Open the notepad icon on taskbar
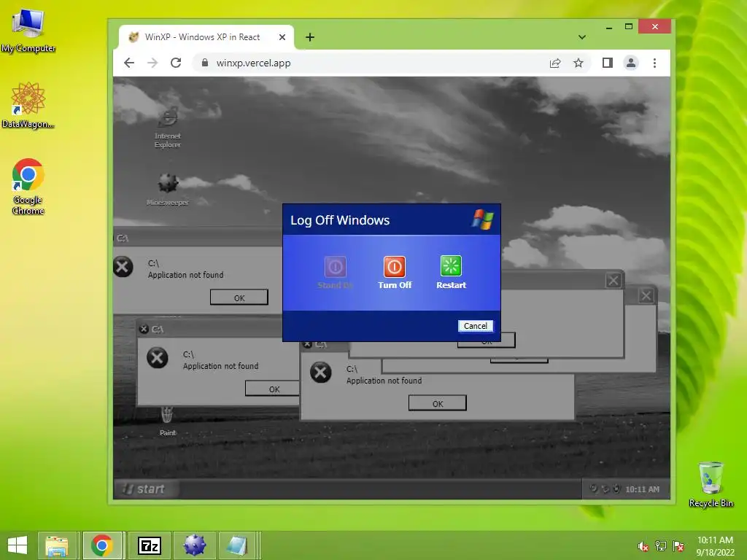Viewport: 747px width, 560px height. (x=239, y=545)
